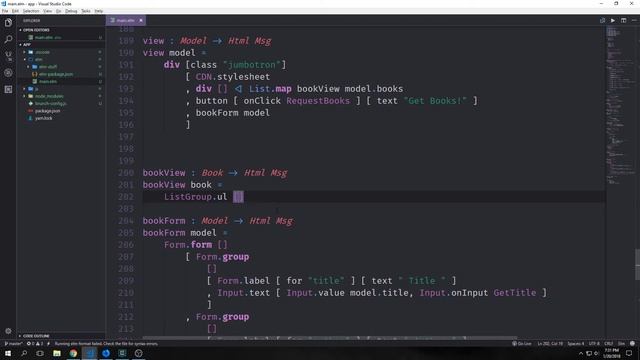The width and height of the screenshot is (640, 360).
Task: Click the Go Live status bar button
Action: pyautogui.click(x=522, y=344)
